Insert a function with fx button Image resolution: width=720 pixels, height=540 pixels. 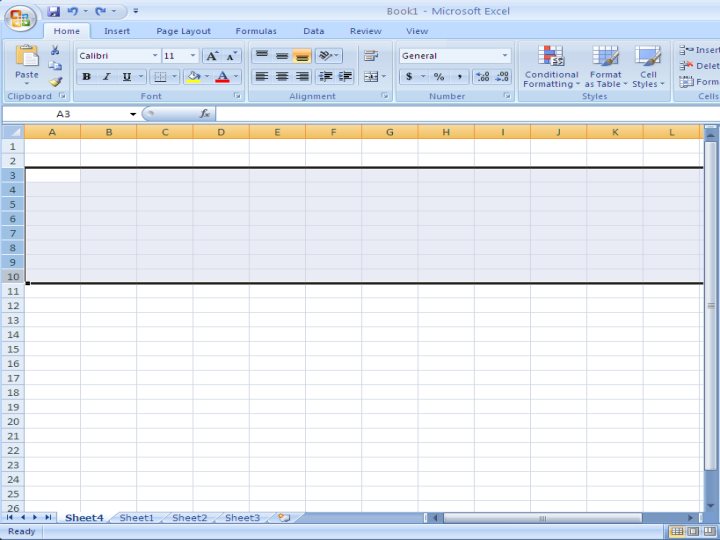(205, 114)
